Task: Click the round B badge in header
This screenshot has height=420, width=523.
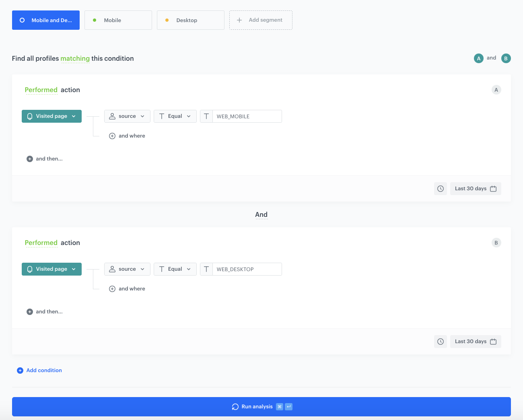Action: [506, 58]
